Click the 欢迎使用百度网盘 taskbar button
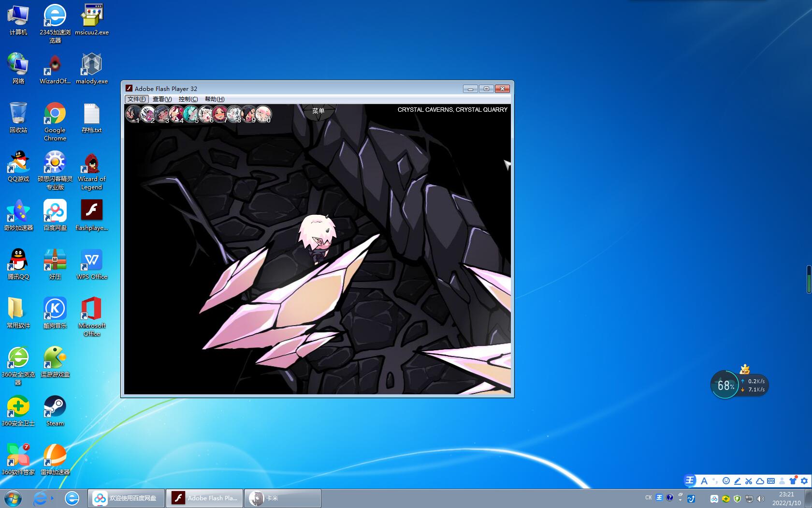812x508 pixels. point(126,498)
